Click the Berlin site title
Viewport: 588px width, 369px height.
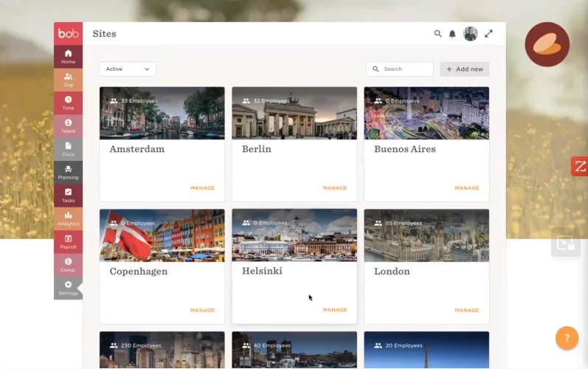click(x=257, y=149)
